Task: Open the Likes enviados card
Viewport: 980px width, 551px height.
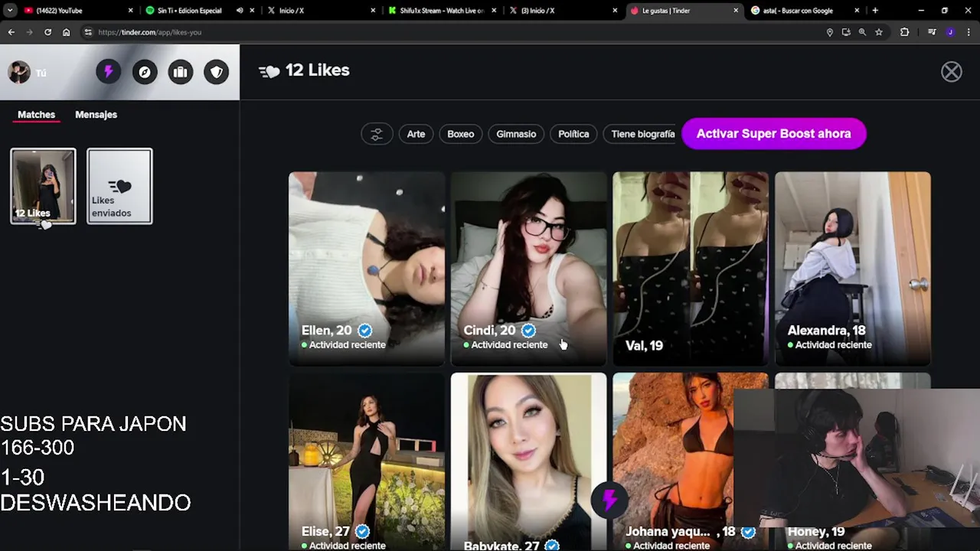Action: 119,186
